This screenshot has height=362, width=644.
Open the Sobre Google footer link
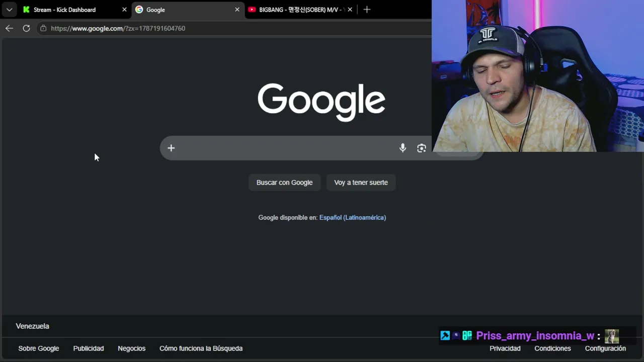39,348
